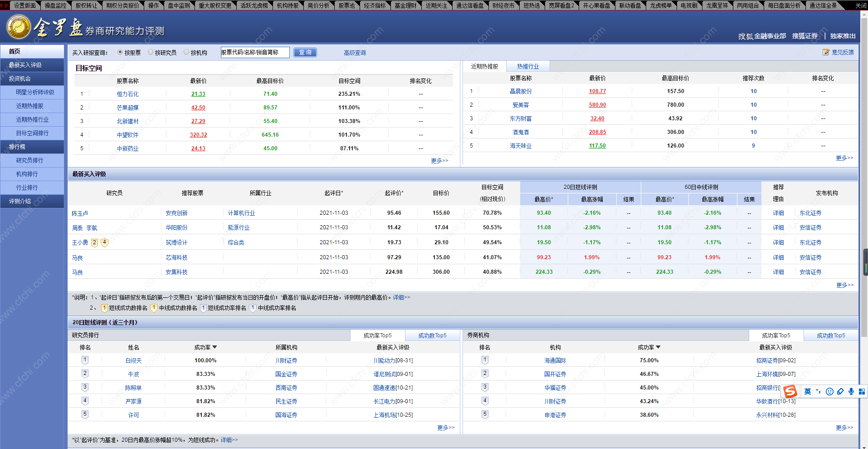Collapse the 投资机会 sidebar section

(x=32, y=79)
